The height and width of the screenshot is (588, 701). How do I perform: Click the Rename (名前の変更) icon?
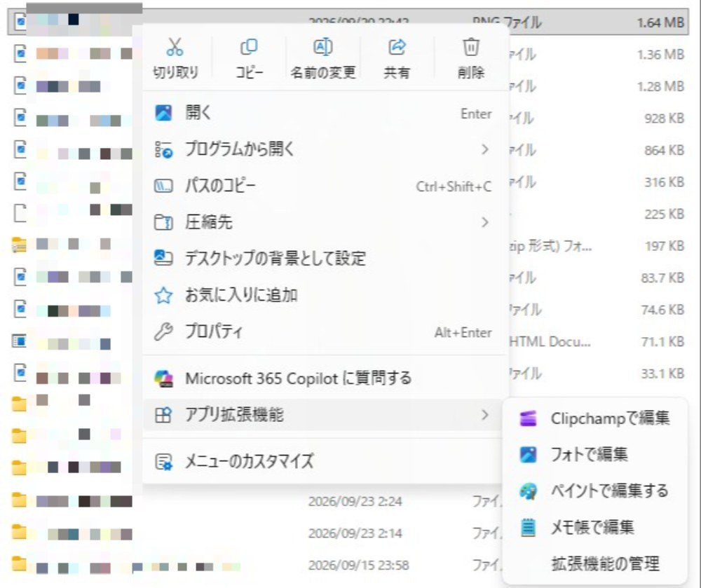322,46
